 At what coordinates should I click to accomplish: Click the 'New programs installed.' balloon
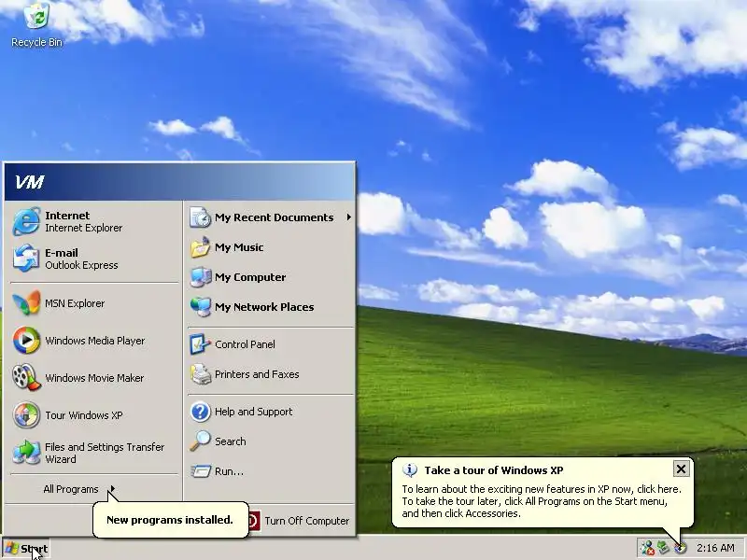click(170, 520)
